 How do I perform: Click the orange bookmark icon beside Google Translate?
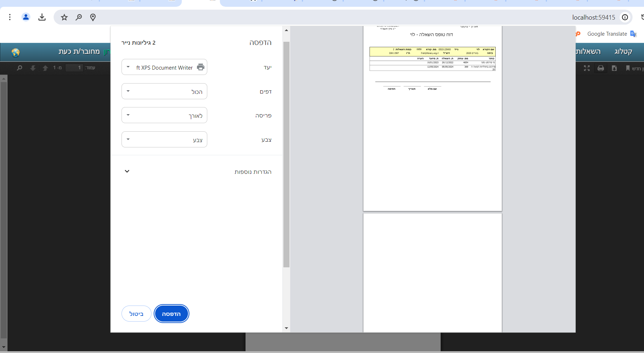[x=578, y=34]
